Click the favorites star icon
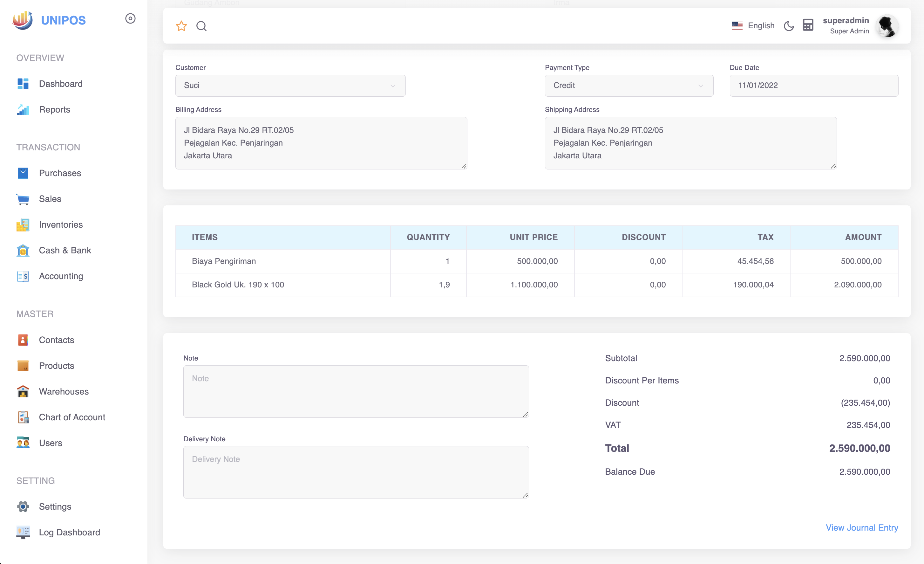This screenshot has width=924, height=564. [x=181, y=26]
